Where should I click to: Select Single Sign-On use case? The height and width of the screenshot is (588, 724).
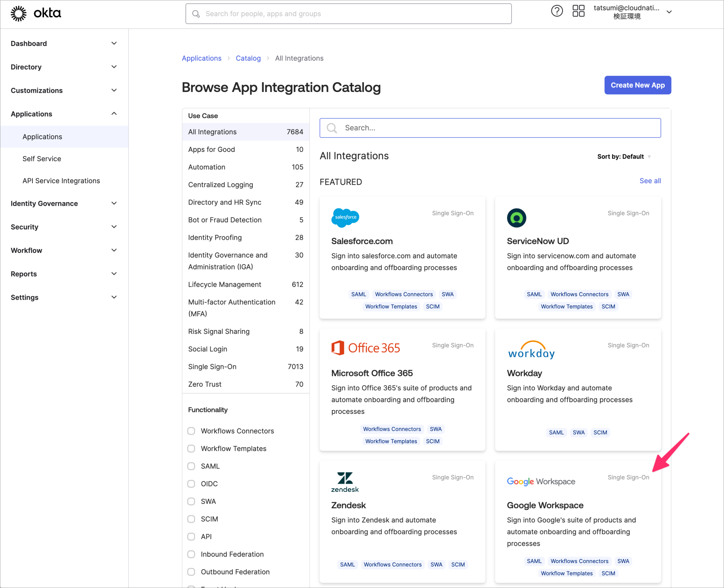click(212, 366)
